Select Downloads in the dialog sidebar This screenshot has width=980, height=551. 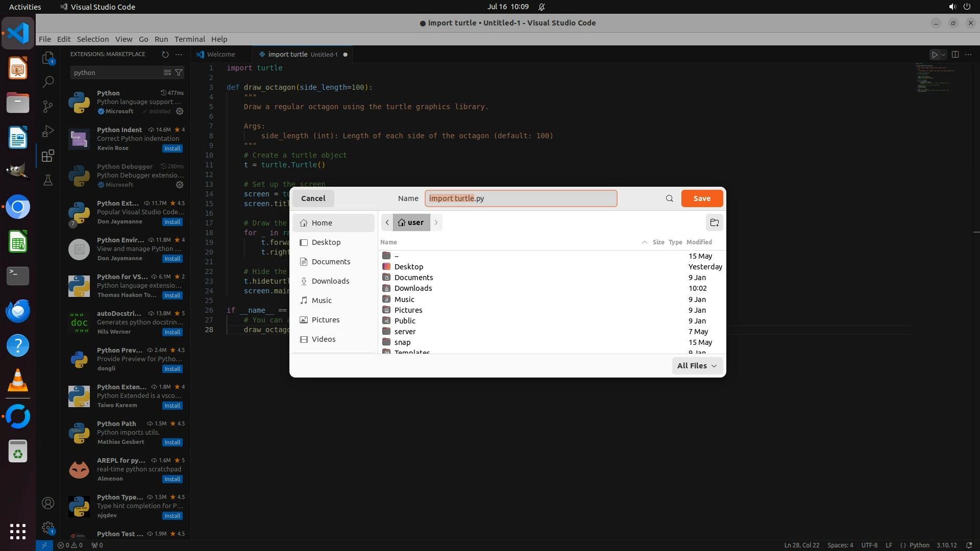point(330,281)
